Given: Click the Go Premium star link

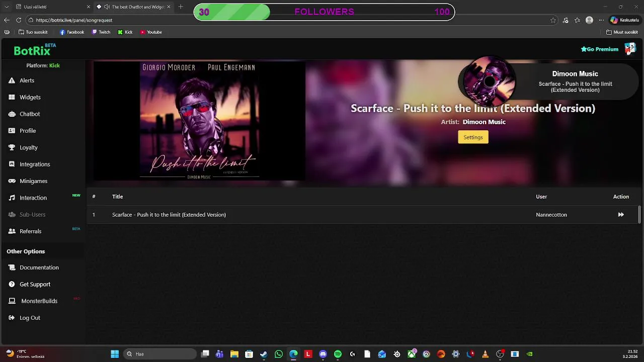Looking at the screenshot, I should tap(599, 49).
